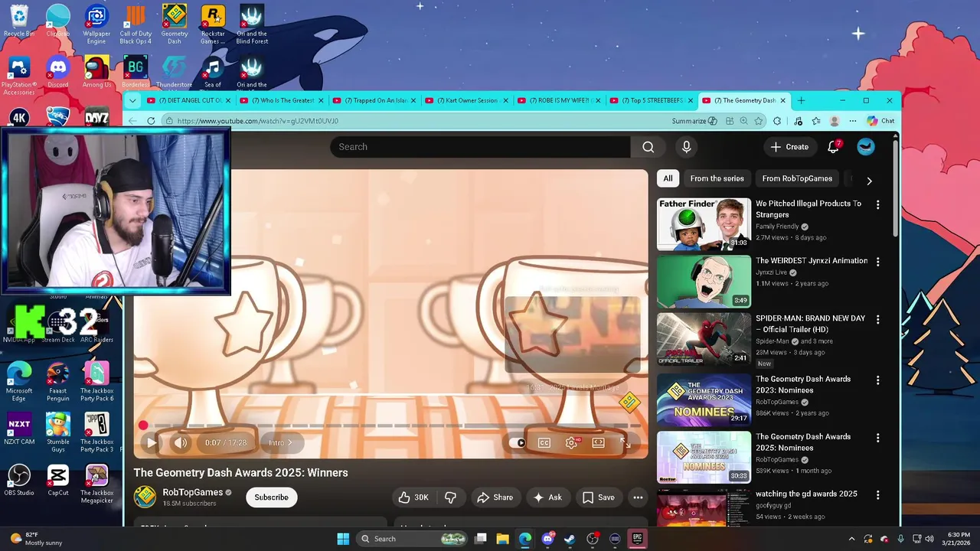The width and height of the screenshot is (980, 551).
Task: Open options for the Awards 2023 Nominees video
Action: tap(877, 380)
